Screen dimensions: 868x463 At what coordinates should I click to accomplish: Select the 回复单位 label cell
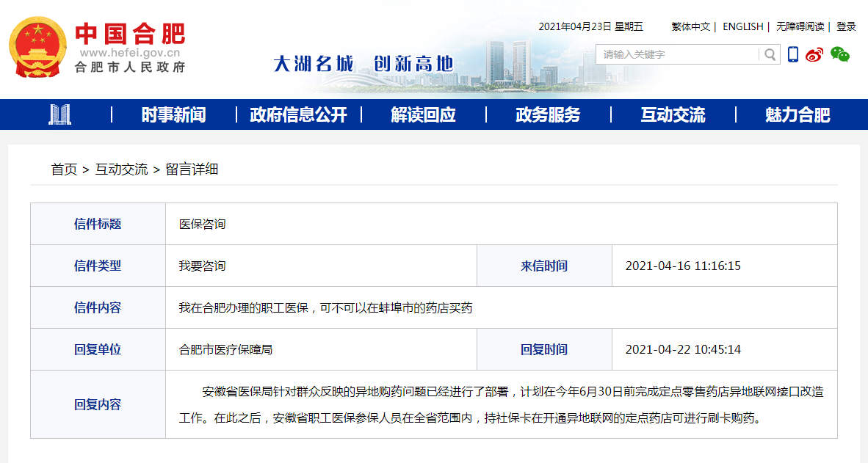click(98, 349)
